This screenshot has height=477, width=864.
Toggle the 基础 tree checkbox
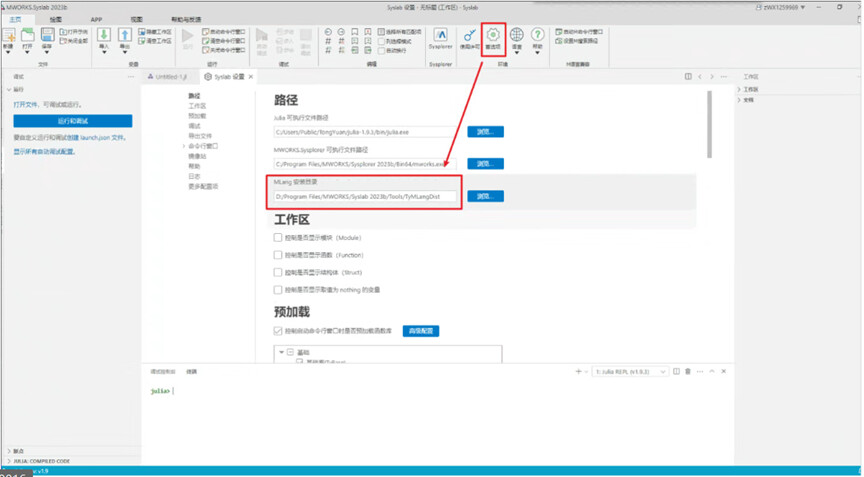click(290, 352)
